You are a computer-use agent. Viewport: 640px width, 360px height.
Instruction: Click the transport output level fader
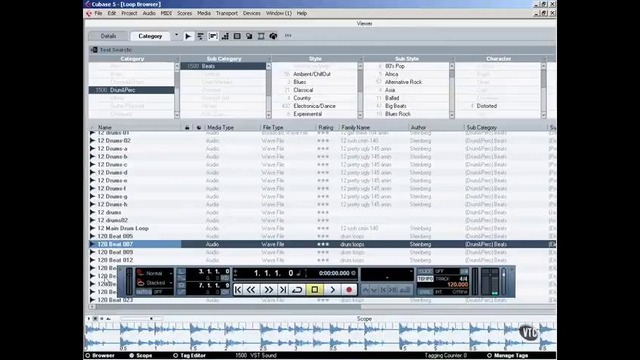click(x=504, y=281)
